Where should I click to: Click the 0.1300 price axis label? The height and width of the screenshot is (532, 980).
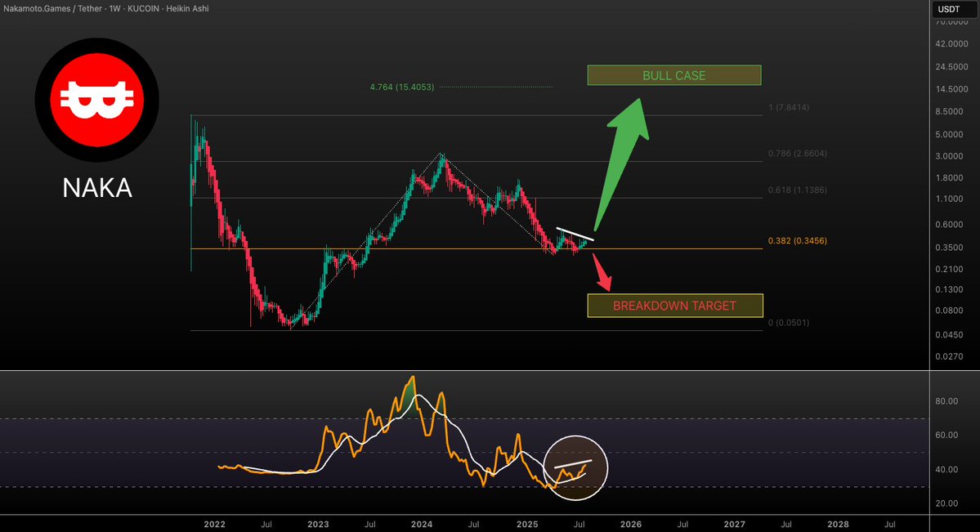click(950, 290)
